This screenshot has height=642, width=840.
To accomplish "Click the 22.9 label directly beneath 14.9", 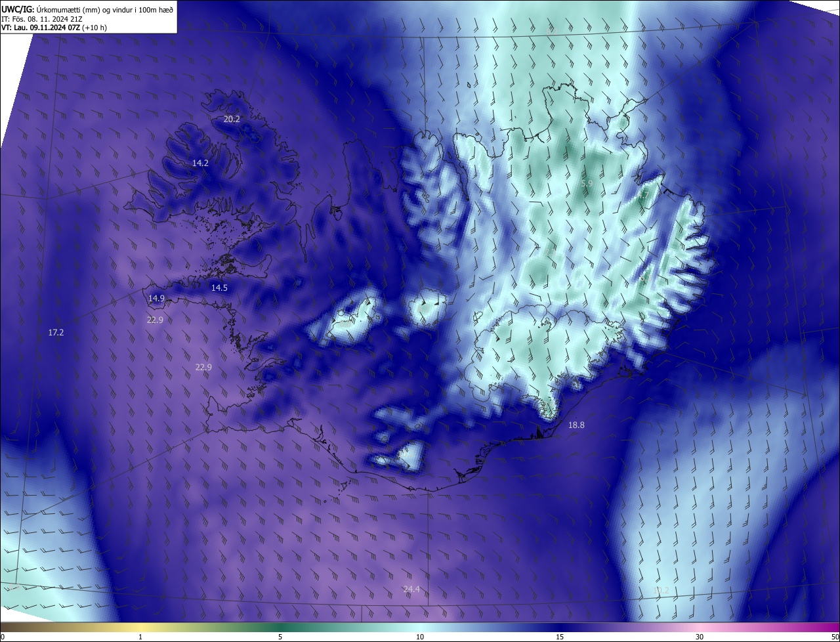I will pyautogui.click(x=155, y=320).
